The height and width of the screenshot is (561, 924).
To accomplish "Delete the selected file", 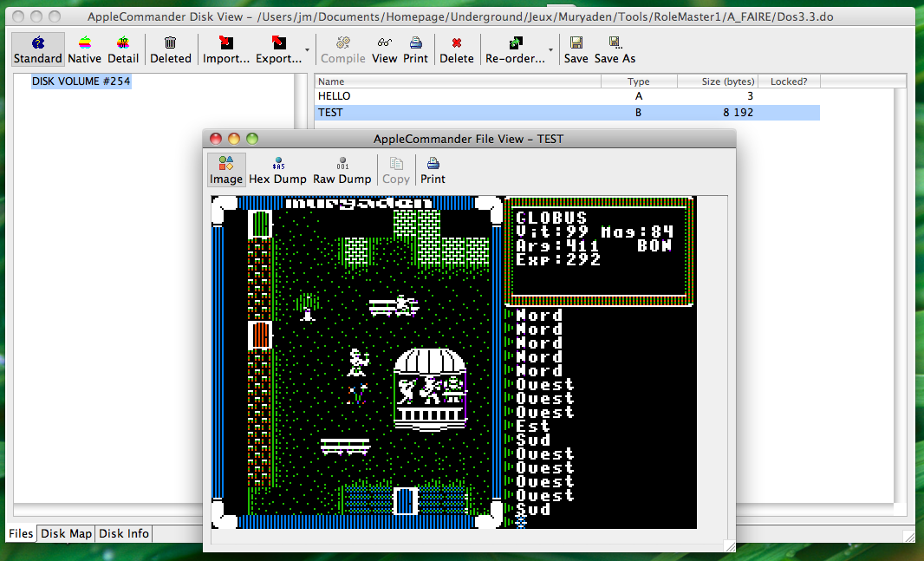I will pyautogui.click(x=457, y=49).
